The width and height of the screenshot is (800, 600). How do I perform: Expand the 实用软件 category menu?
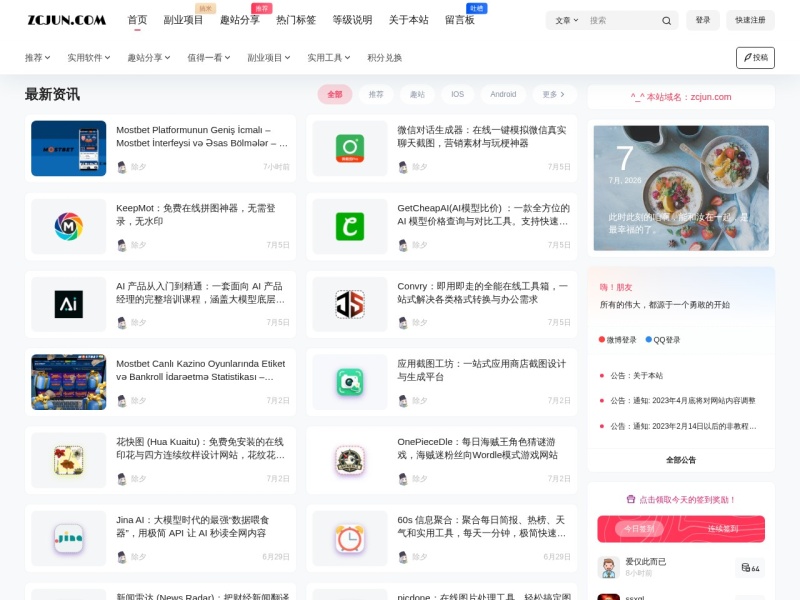coord(89,58)
